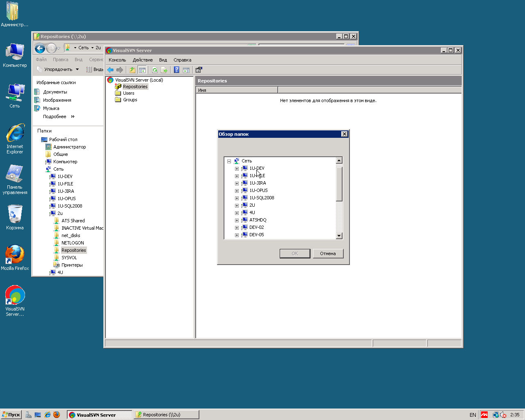
Task: Open Консоль menu in VisualSVN Server
Action: coord(117,60)
